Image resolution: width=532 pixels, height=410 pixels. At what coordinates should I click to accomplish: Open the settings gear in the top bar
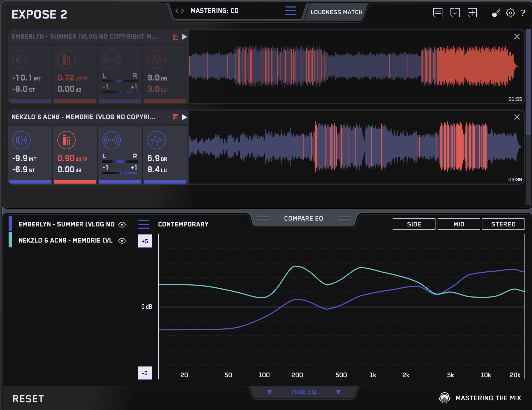tap(510, 13)
